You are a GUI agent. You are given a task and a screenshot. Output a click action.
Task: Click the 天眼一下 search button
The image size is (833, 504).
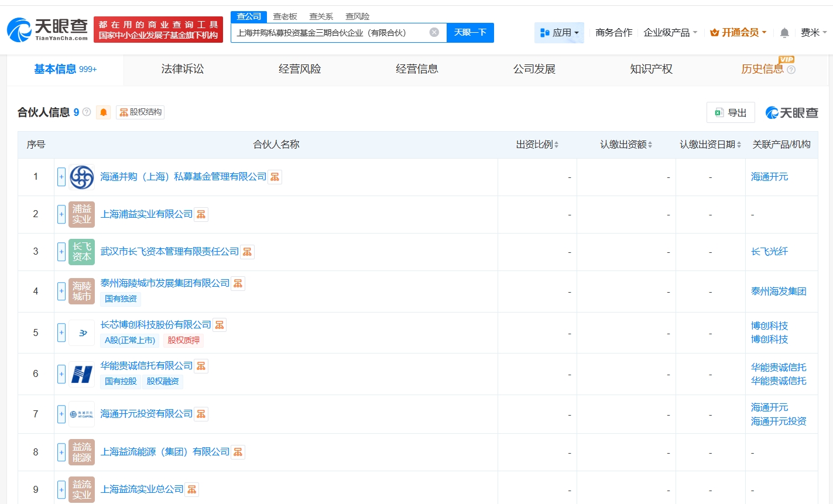click(470, 33)
